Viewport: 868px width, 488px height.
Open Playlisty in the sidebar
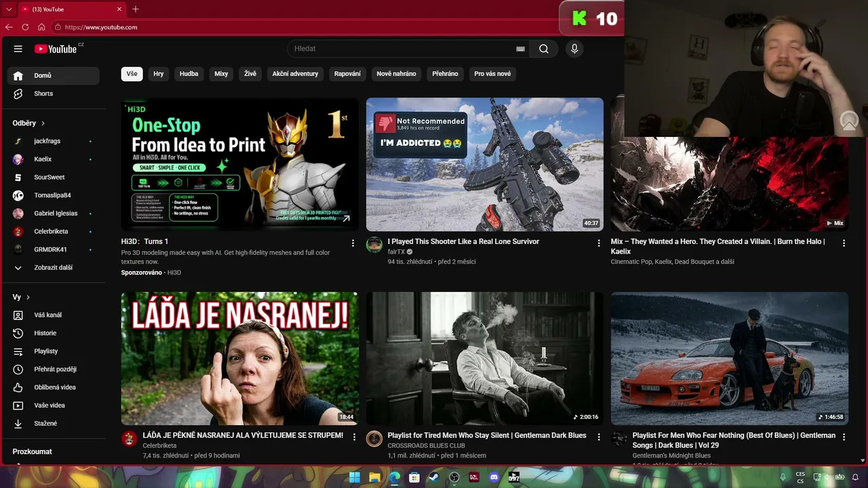[54, 351]
